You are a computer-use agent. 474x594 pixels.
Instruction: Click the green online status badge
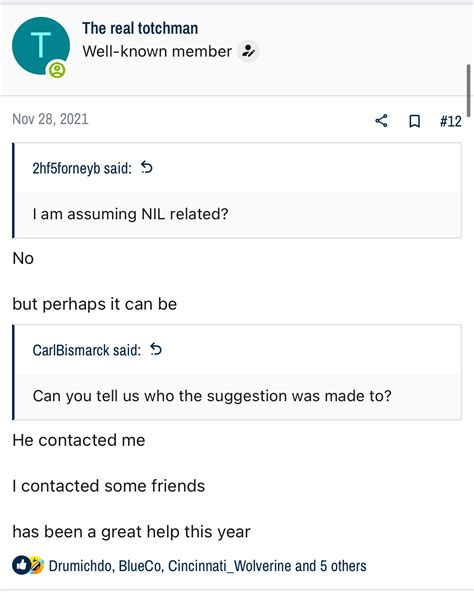pos(57,70)
